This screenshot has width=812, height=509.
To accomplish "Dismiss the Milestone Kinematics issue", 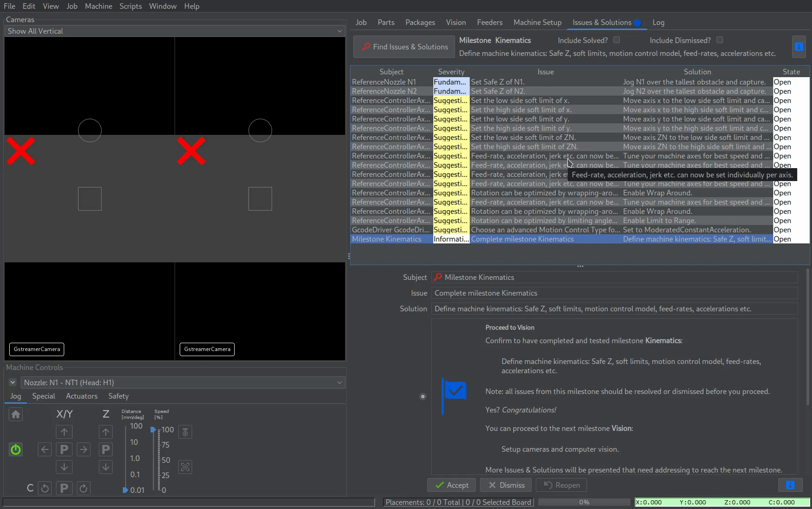I will 505,485.
